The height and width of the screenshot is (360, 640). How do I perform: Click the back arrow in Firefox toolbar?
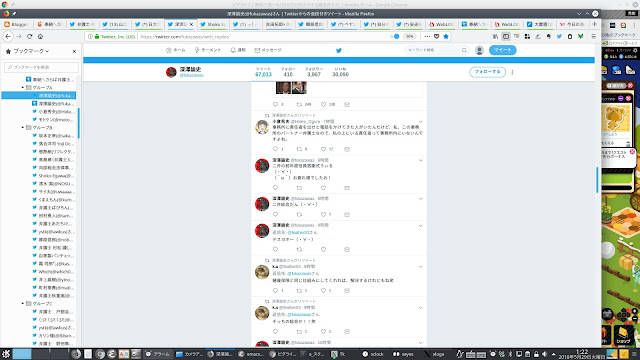(8, 36)
